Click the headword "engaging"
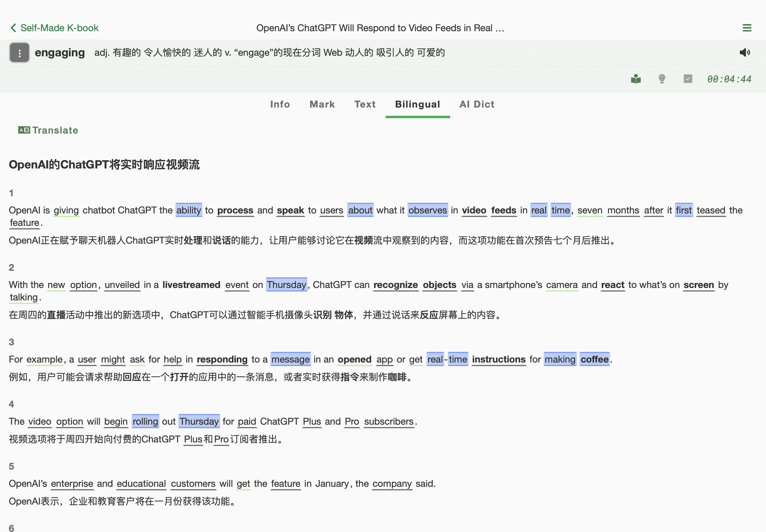 click(x=60, y=53)
